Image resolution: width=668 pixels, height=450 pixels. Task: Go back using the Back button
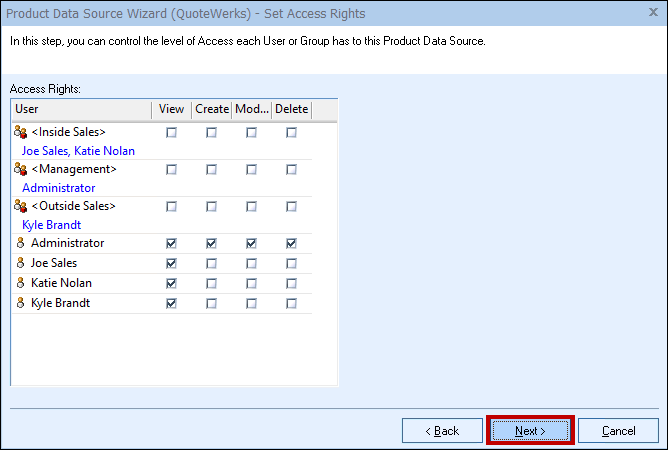point(442,431)
